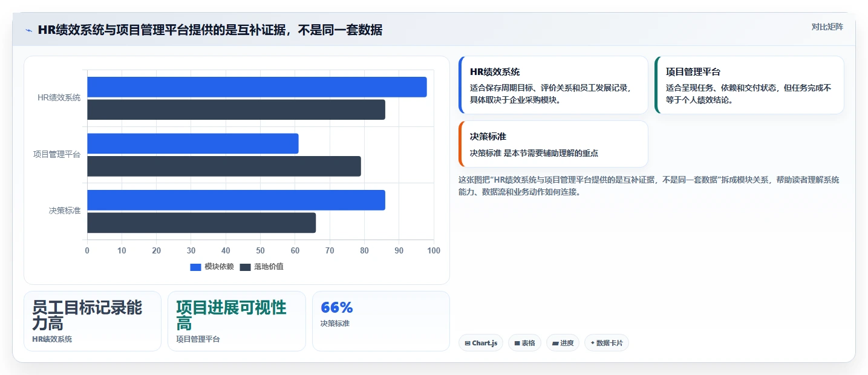Select the 员工目标记录能力高 stat card

pyautogui.click(x=93, y=321)
